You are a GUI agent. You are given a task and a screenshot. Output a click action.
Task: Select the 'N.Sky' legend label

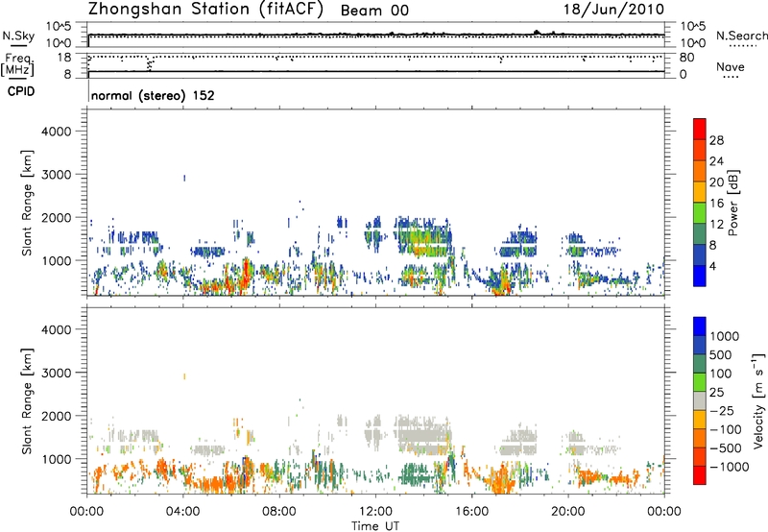coord(18,36)
